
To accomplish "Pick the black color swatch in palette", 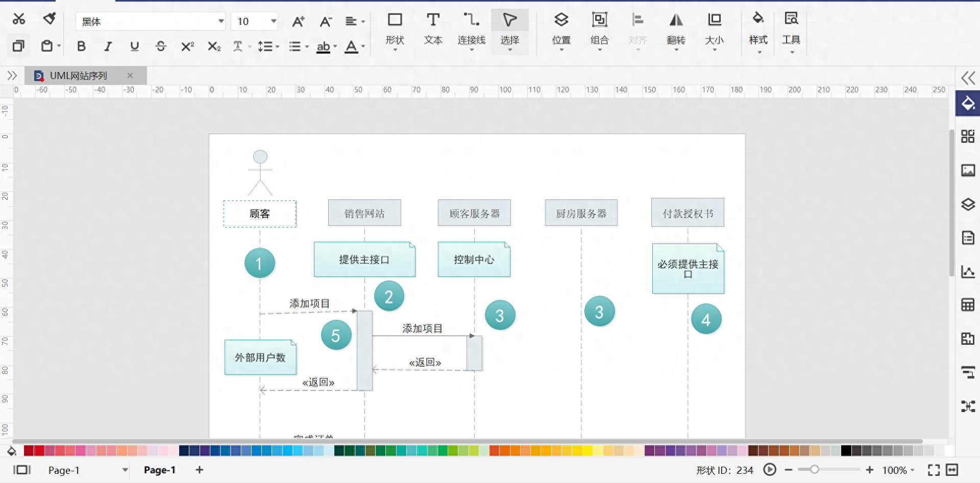I will [x=846, y=450].
